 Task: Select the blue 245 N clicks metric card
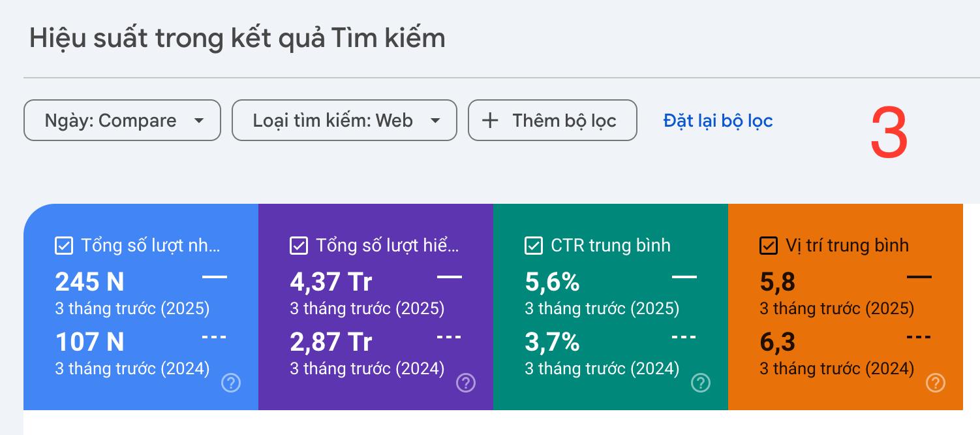[x=141, y=307]
